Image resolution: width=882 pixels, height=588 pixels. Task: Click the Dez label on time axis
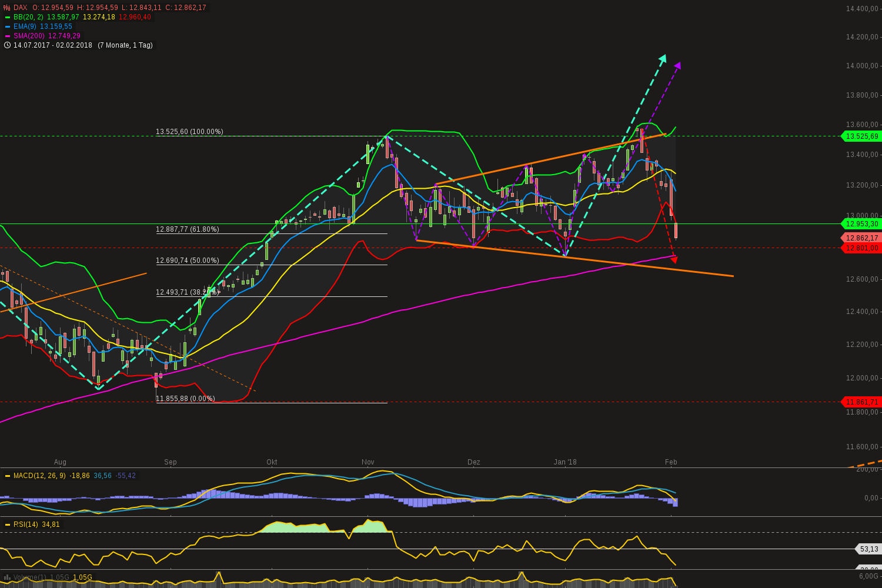pos(474,462)
